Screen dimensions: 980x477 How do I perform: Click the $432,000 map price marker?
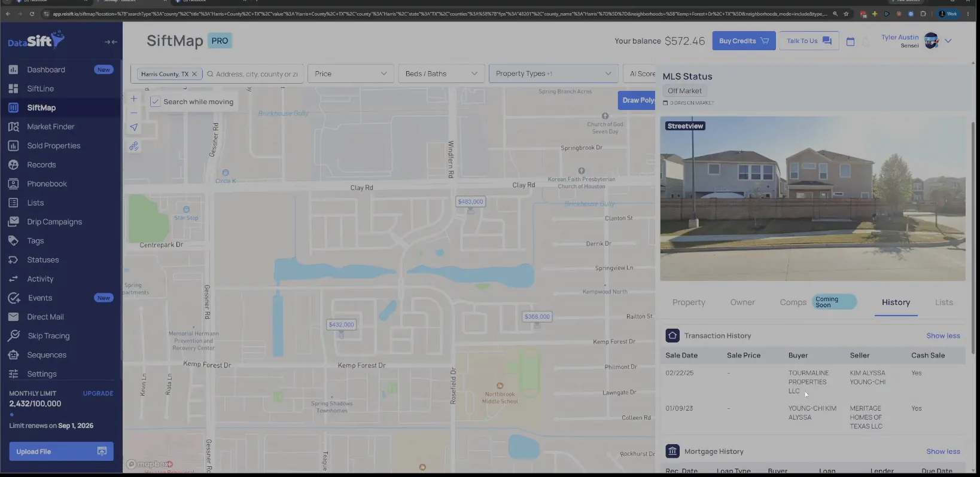pyautogui.click(x=341, y=325)
